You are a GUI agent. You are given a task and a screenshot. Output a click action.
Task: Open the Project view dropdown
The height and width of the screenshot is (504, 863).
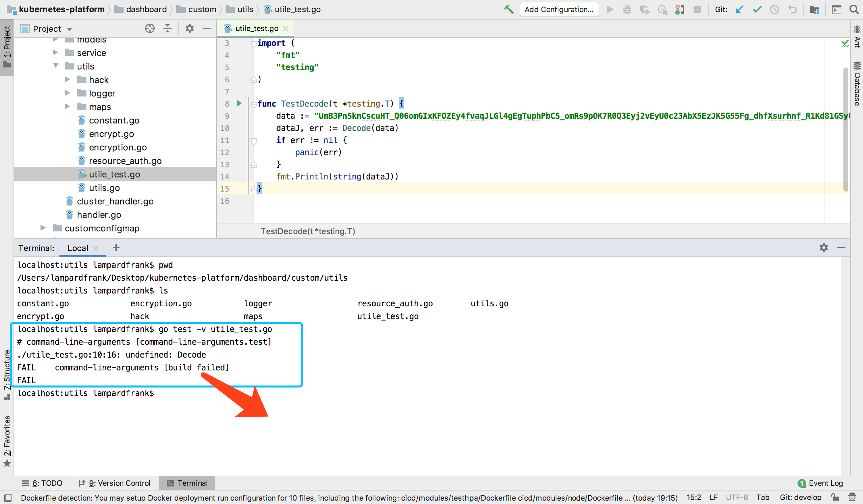coord(70,29)
